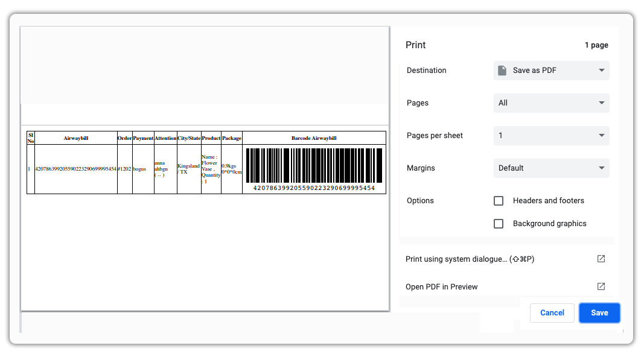This screenshot has height=357, width=644.
Task: Click Open PDF in Preview link
Action: click(442, 287)
